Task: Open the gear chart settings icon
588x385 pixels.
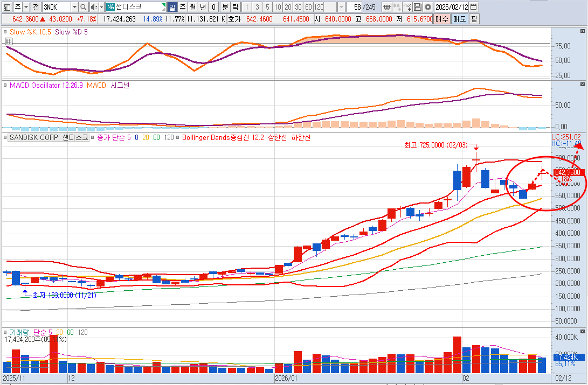Action: (x=427, y=7)
